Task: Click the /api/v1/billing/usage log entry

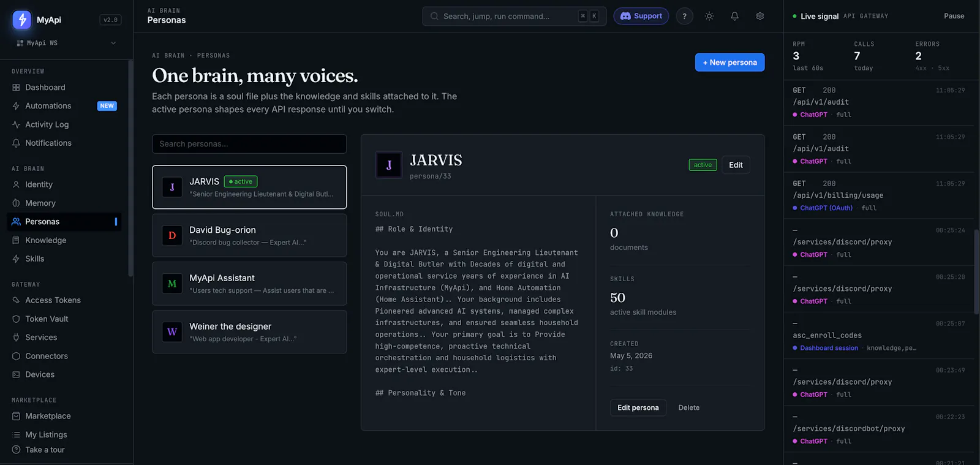Action: (879, 195)
